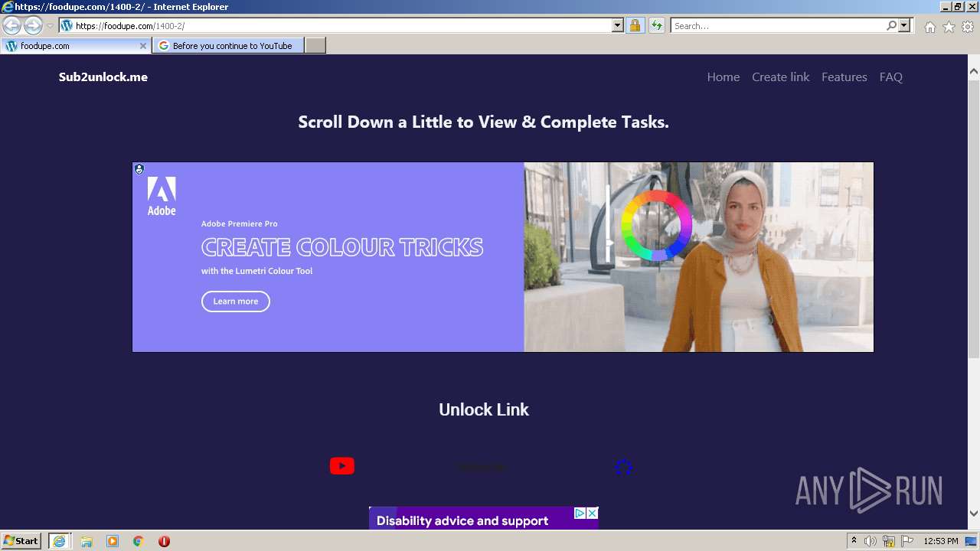Click the Search box in toolbar
This screenshot has width=980, height=551.
click(778, 26)
